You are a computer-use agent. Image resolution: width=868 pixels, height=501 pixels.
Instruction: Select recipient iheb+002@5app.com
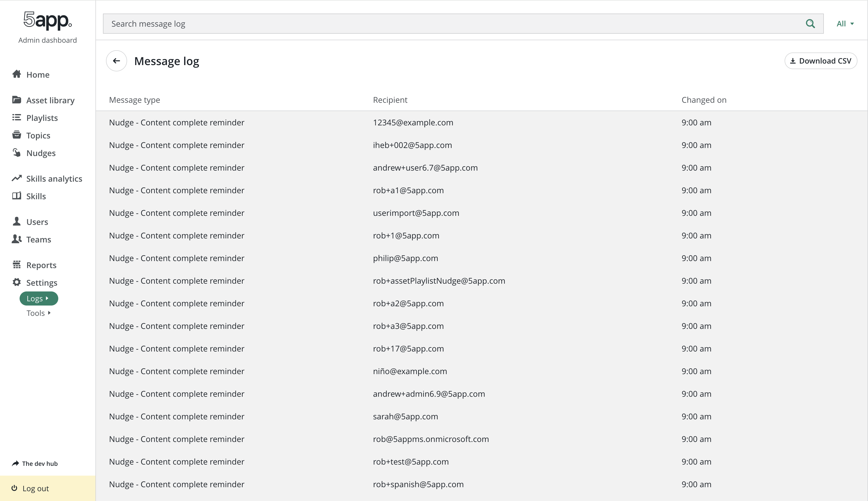412,145
